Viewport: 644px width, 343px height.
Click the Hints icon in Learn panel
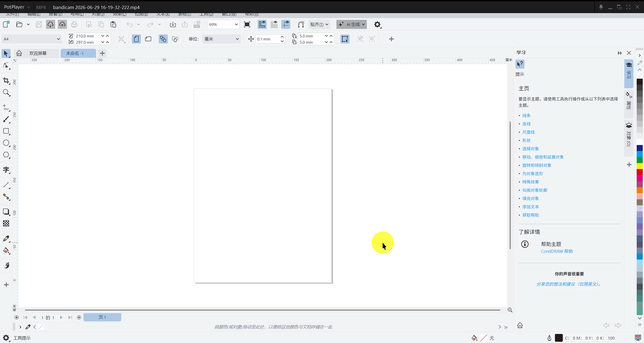click(520, 64)
